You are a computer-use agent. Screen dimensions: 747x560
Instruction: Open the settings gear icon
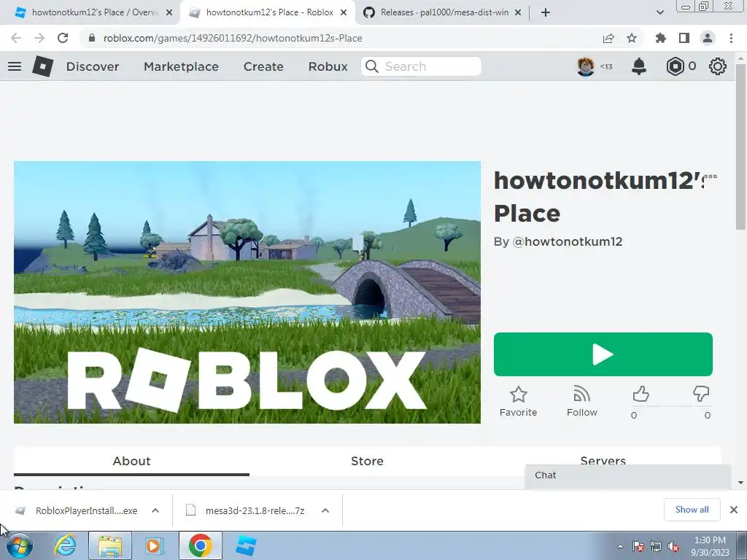718,66
